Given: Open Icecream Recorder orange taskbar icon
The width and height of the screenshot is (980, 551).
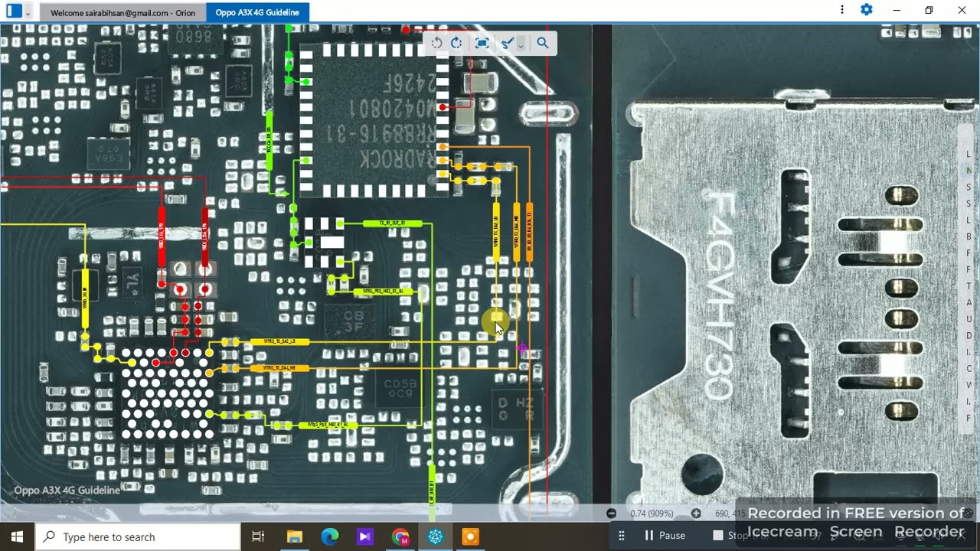Looking at the screenshot, I should point(470,536).
